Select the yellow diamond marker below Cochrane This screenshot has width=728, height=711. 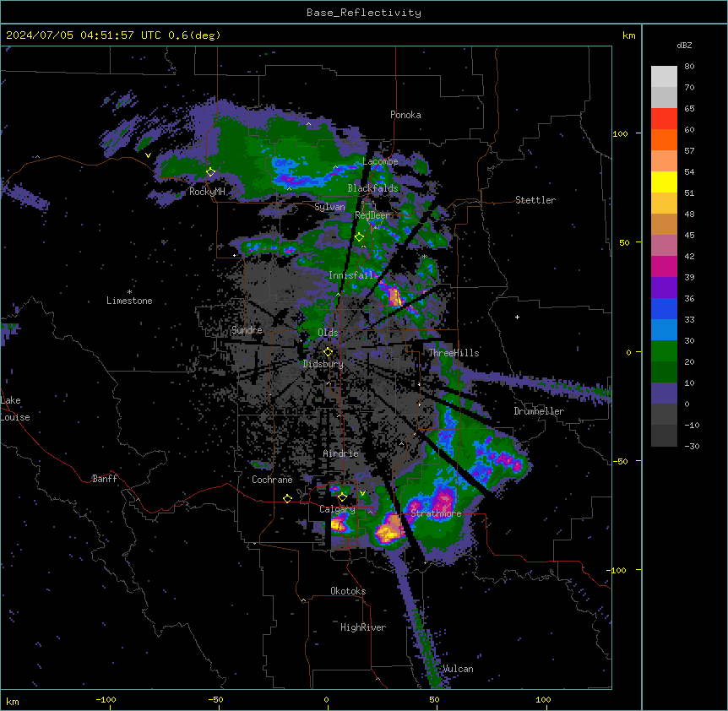point(287,498)
